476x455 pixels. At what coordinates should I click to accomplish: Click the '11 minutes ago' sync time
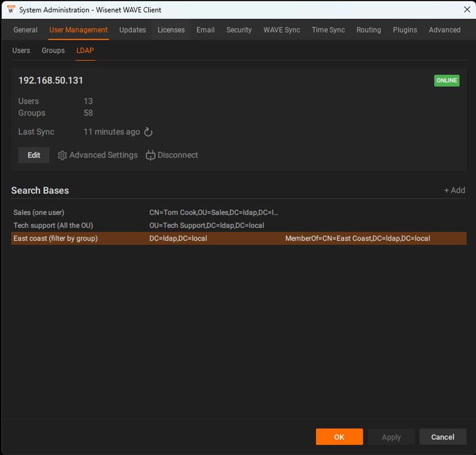[x=112, y=132]
